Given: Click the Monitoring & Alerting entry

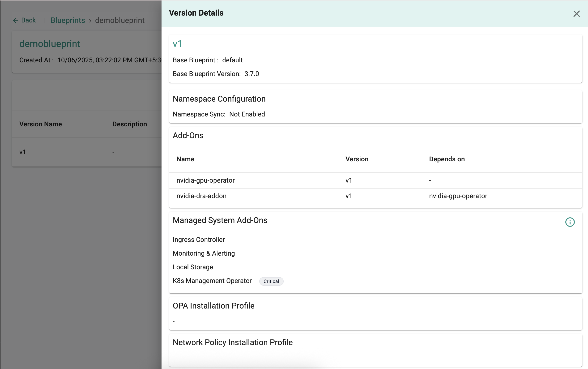Looking at the screenshot, I should point(204,253).
